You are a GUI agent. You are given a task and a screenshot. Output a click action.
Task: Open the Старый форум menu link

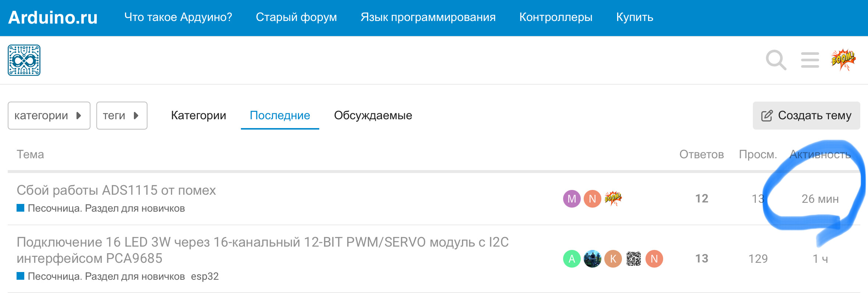[296, 17]
